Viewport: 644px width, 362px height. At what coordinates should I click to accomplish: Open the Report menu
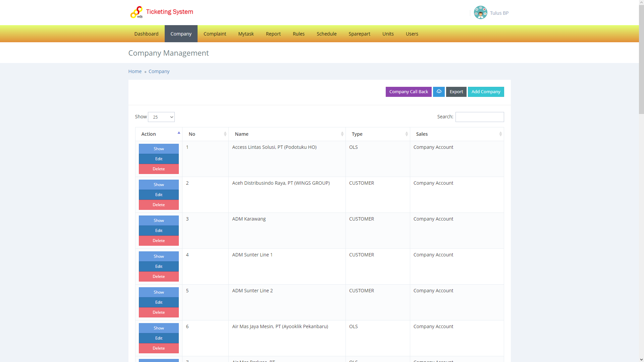coord(273,34)
